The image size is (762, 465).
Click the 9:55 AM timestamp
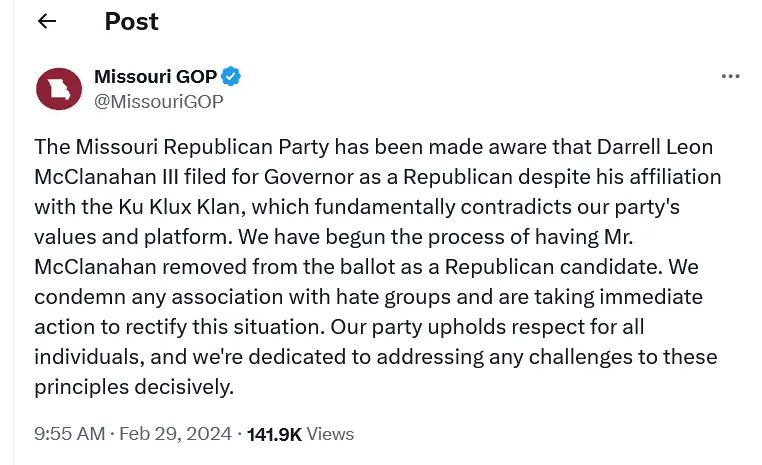(69, 433)
